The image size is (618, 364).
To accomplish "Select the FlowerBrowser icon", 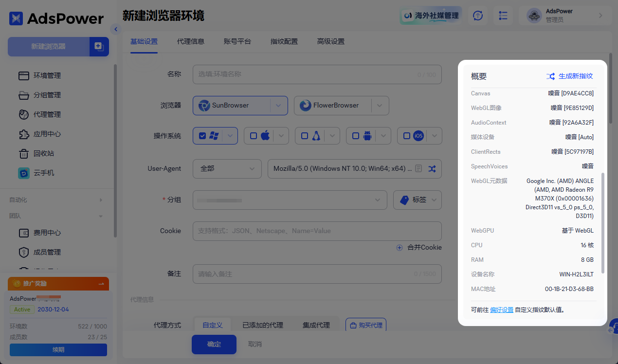I will (306, 105).
